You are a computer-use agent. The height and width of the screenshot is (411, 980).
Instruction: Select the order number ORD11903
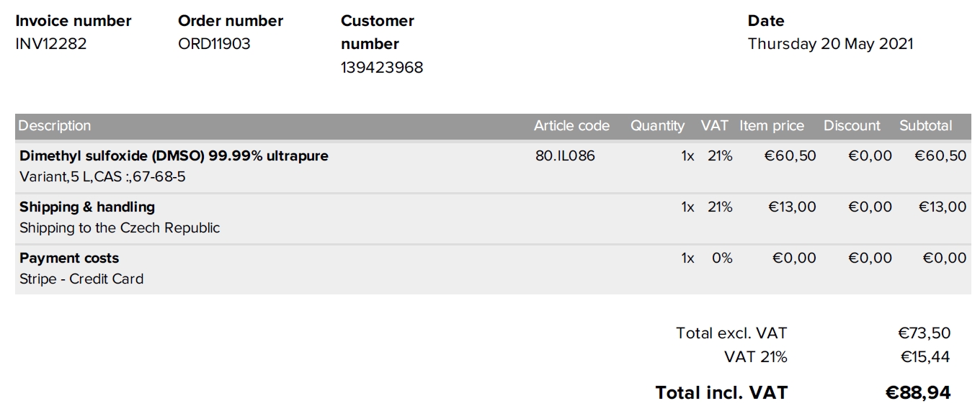coord(214,44)
